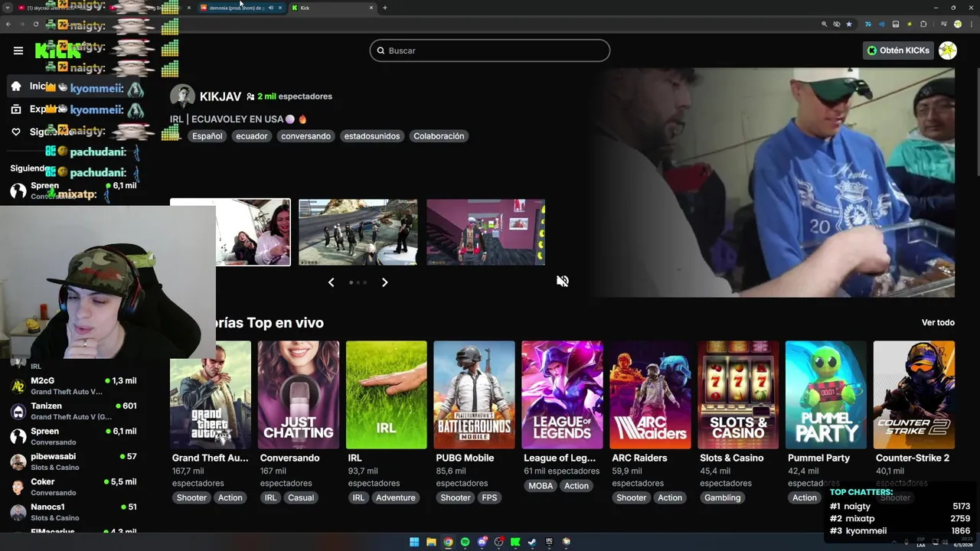Open the user profile avatar menu

point(948,51)
